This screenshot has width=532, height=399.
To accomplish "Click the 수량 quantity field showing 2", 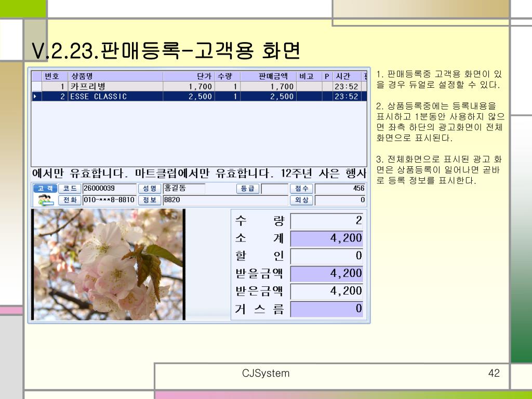I will 327,220.
